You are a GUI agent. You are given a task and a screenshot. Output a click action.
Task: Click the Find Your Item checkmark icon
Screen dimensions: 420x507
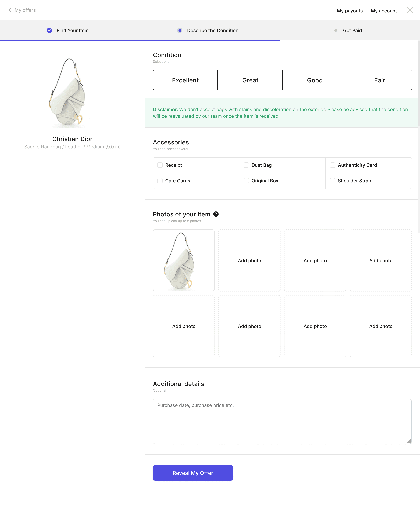coord(49,30)
